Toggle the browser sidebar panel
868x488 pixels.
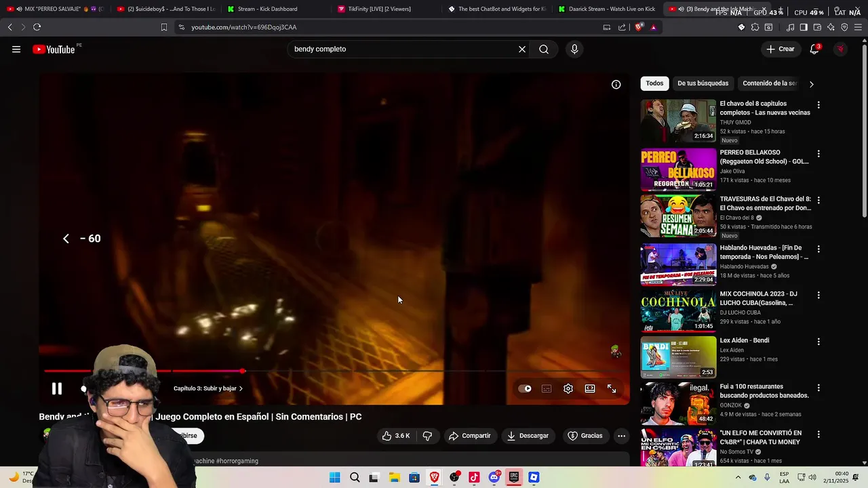(804, 27)
